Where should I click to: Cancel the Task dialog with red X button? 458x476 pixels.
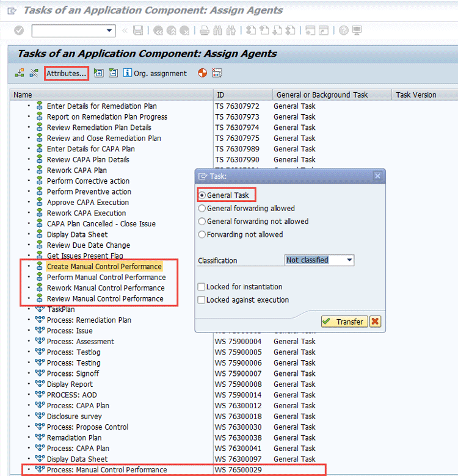pyautogui.click(x=375, y=322)
